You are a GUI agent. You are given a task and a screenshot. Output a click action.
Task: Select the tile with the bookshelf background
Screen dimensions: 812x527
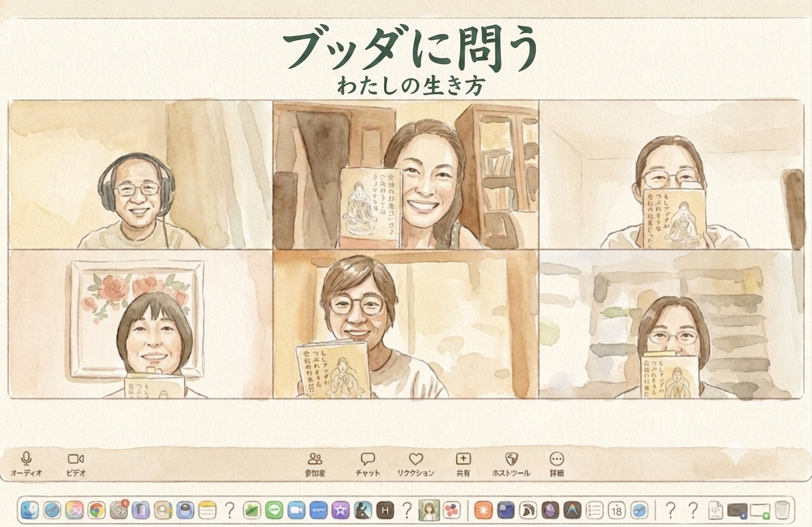point(671,324)
